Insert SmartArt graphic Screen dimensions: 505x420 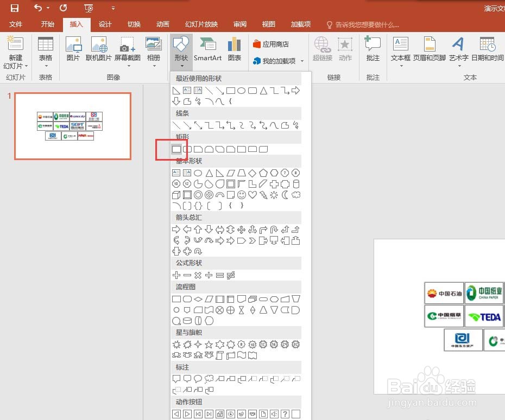pyautogui.click(x=207, y=49)
